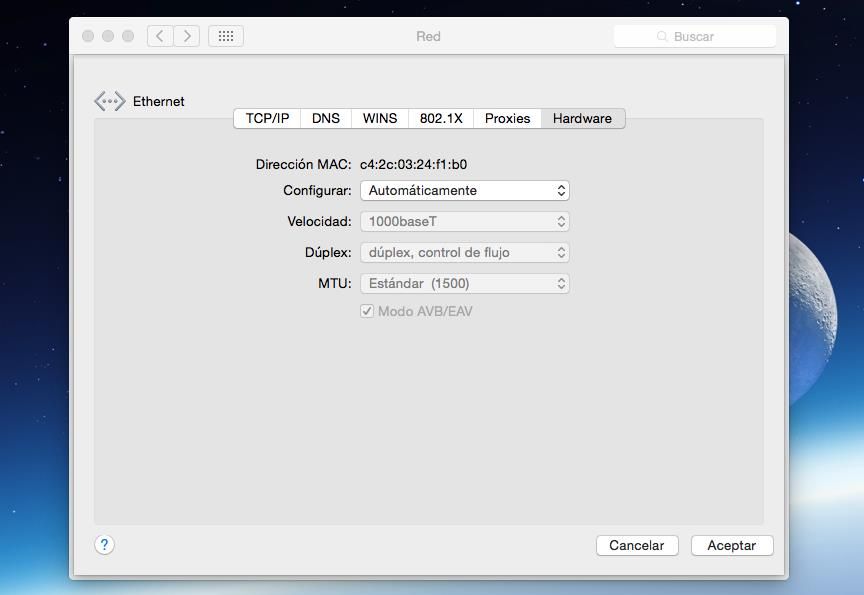Click the minimize window button
Viewport: 864px width, 595px height.
click(108, 36)
